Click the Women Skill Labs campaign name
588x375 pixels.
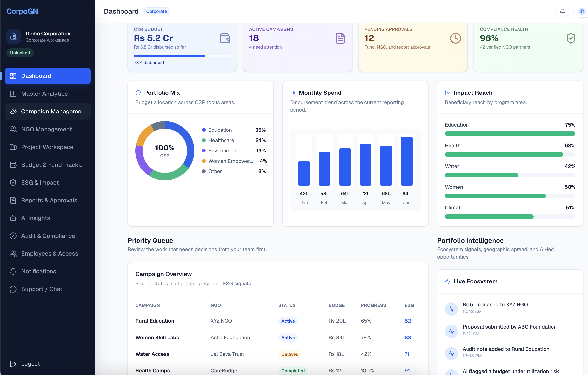[157, 337]
